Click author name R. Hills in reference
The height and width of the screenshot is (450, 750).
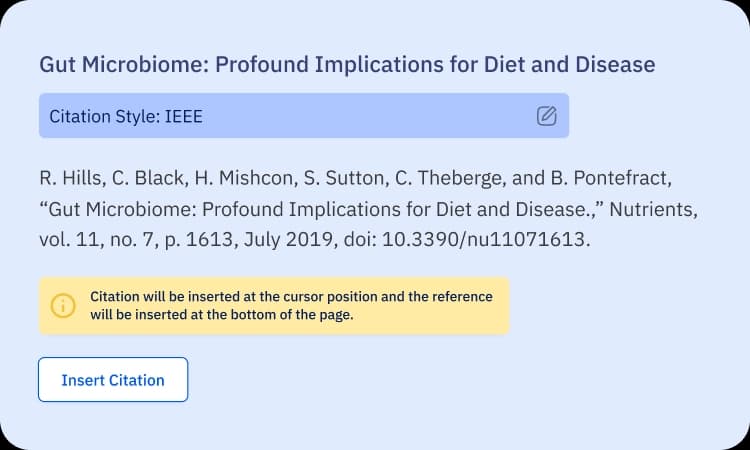70,178
